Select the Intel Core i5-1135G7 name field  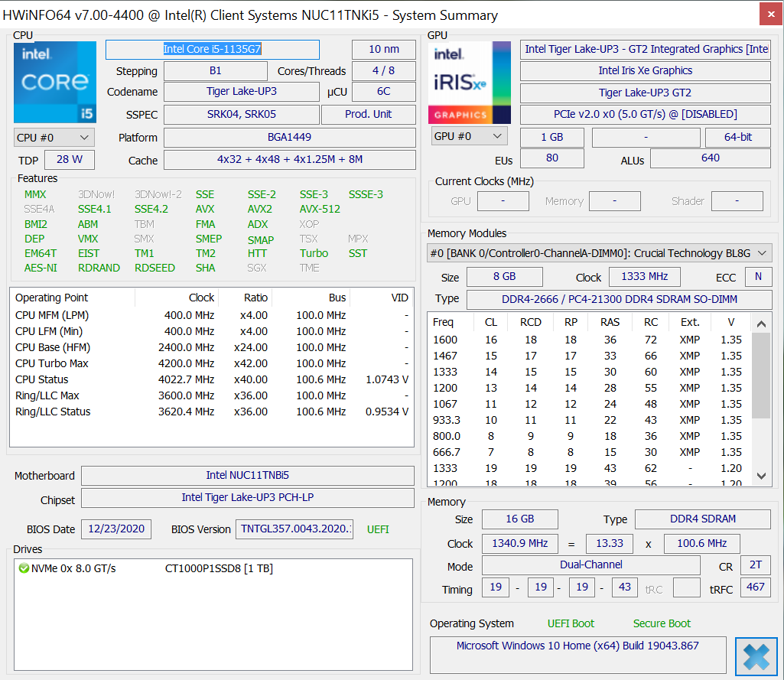pyautogui.click(x=213, y=50)
